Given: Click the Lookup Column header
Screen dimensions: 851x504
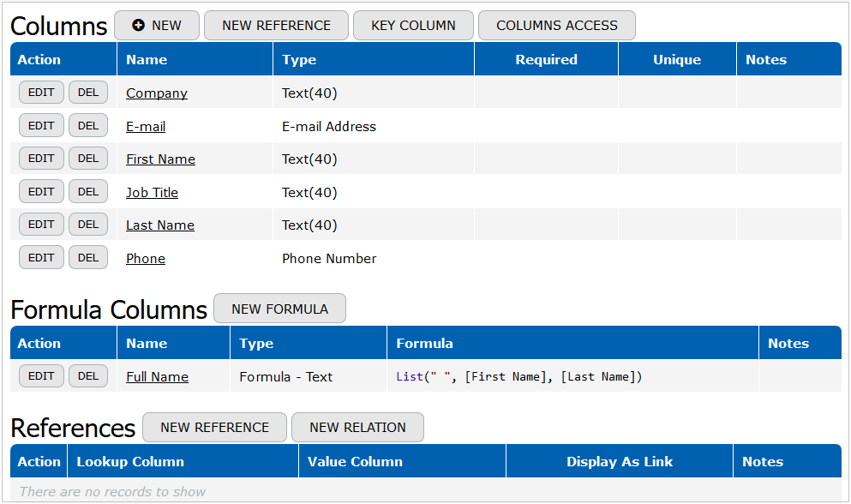Looking at the screenshot, I should click(x=183, y=461).
